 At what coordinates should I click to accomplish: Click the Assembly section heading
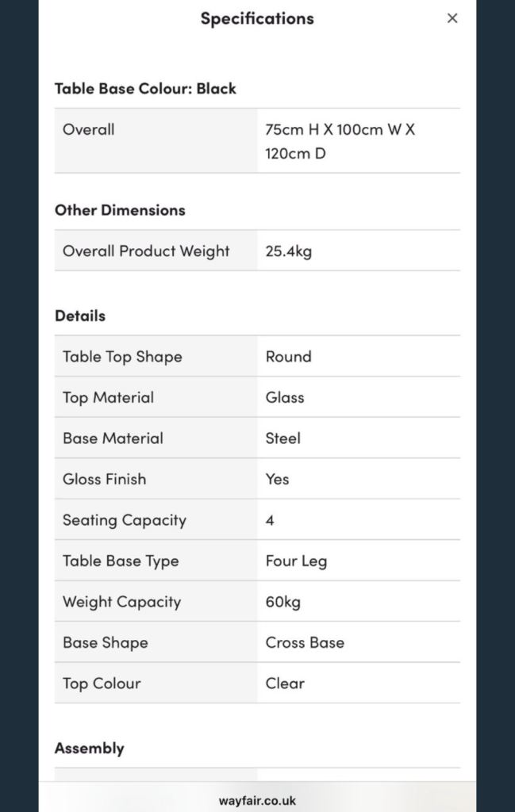(90, 748)
